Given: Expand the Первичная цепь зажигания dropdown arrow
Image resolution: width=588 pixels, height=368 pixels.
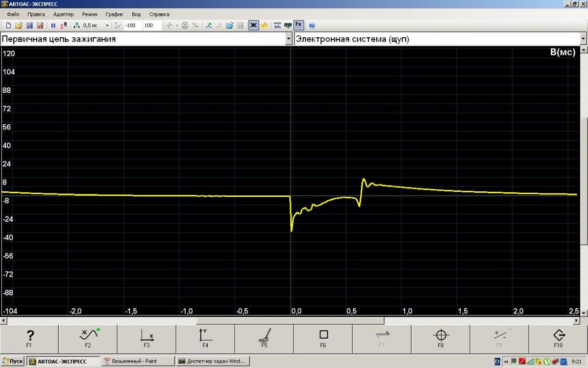Looking at the screenshot, I should coord(289,39).
